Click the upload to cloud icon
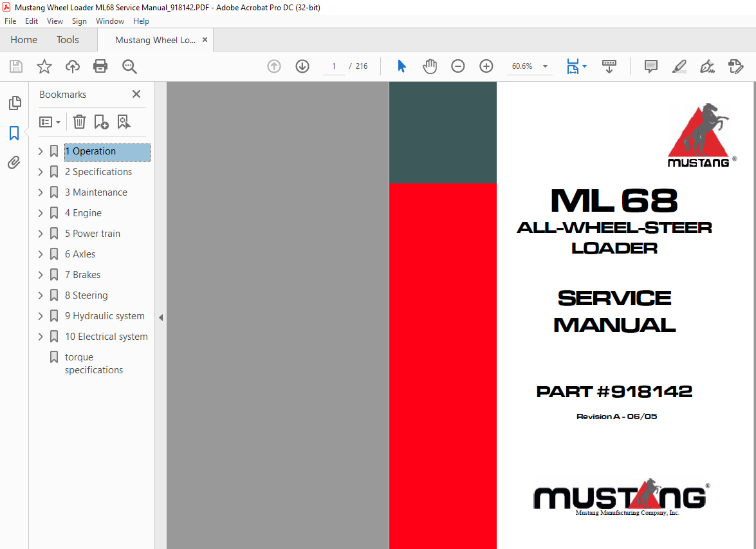Screen dimensions: 756x549 click(73, 66)
